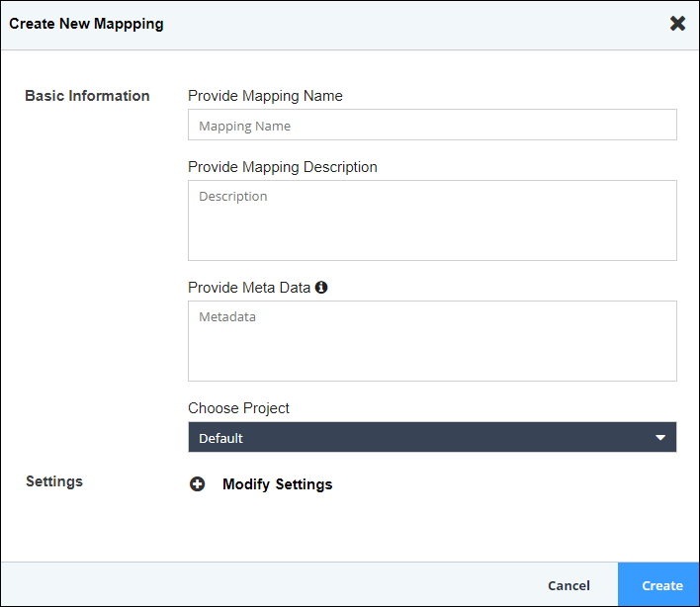Focus the Mapping Name input field
This screenshot has height=607, width=700.
432,125
